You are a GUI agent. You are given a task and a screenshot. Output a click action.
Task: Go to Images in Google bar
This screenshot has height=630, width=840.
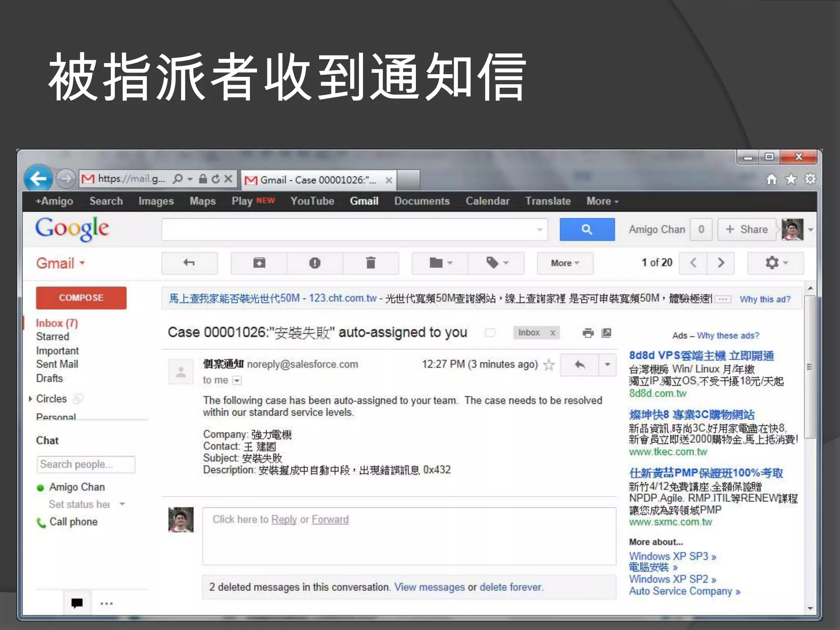pyautogui.click(x=156, y=201)
